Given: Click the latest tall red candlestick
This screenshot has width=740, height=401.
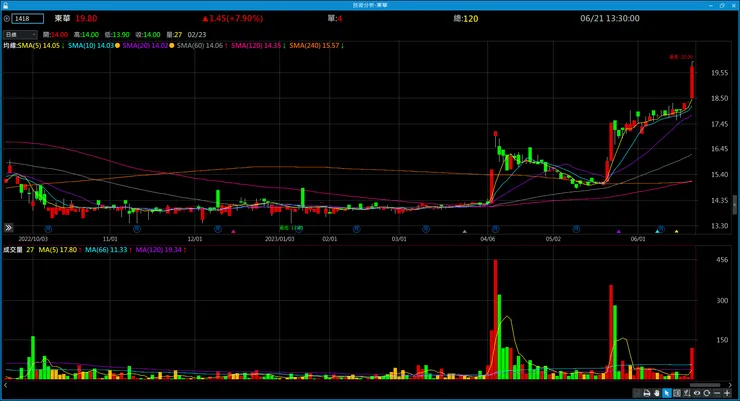Looking at the screenshot, I should 692,81.
